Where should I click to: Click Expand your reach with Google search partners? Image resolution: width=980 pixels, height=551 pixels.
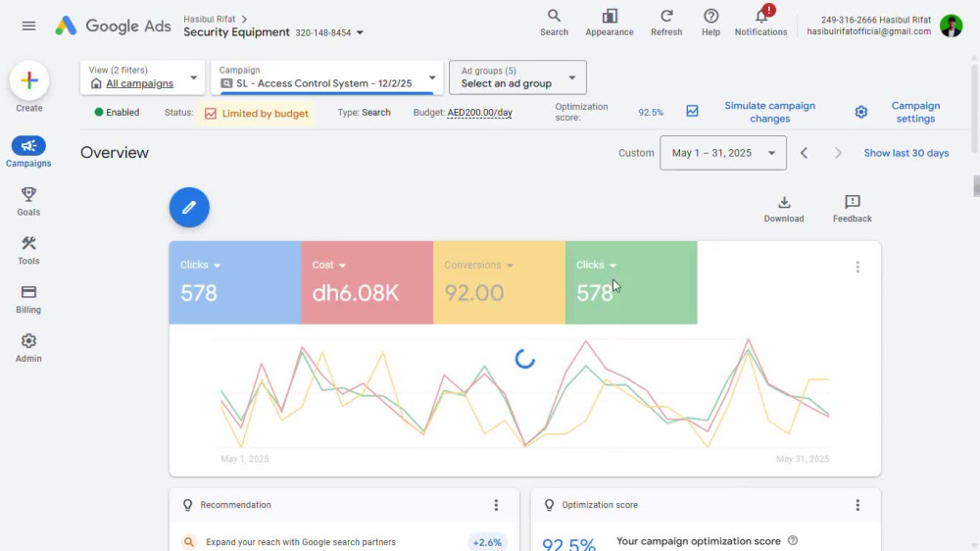[301, 542]
